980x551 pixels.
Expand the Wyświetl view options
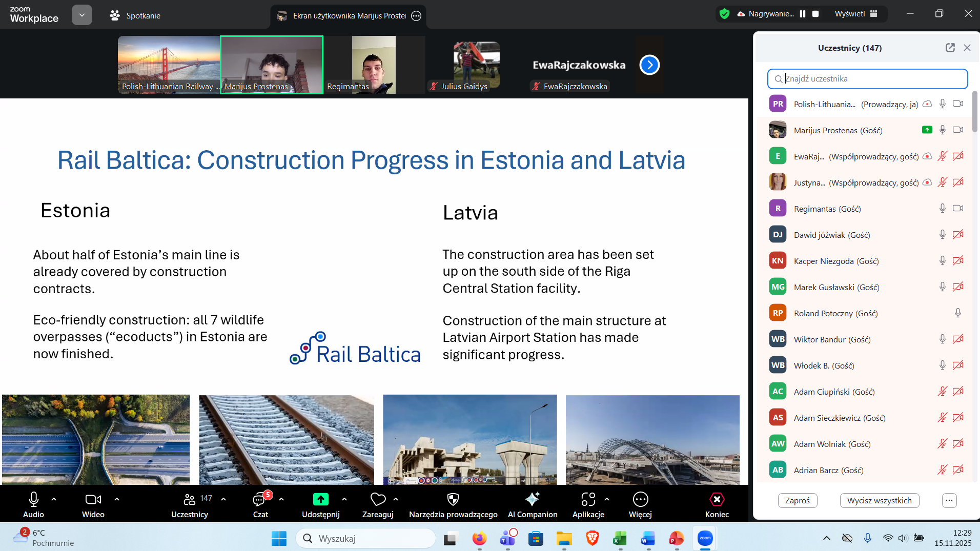(x=856, y=14)
